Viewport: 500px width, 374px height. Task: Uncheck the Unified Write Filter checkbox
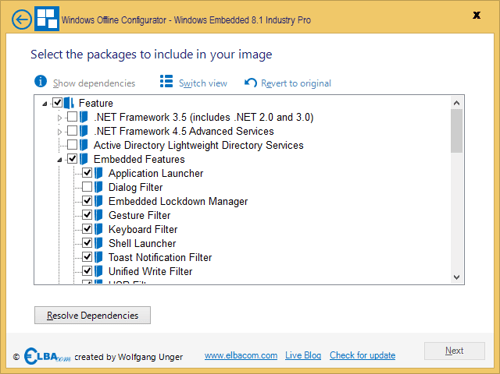(x=87, y=271)
